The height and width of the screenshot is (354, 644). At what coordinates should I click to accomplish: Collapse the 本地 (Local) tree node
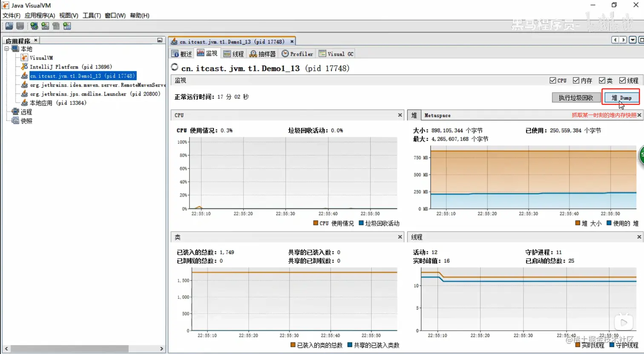click(7, 49)
